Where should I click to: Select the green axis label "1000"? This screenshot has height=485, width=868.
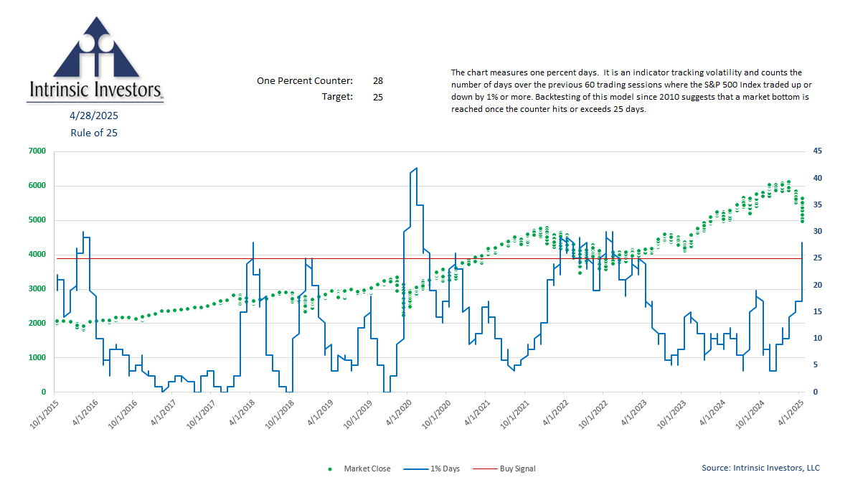[x=37, y=358]
